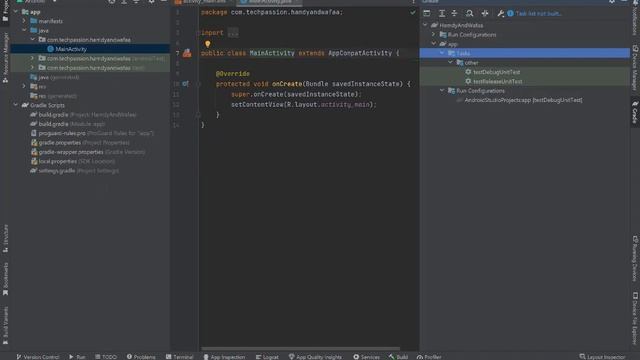Collapse the java folder in project tree
The width and height of the screenshot is (640, 360).
pyautogui.click(x=24, y=30)
